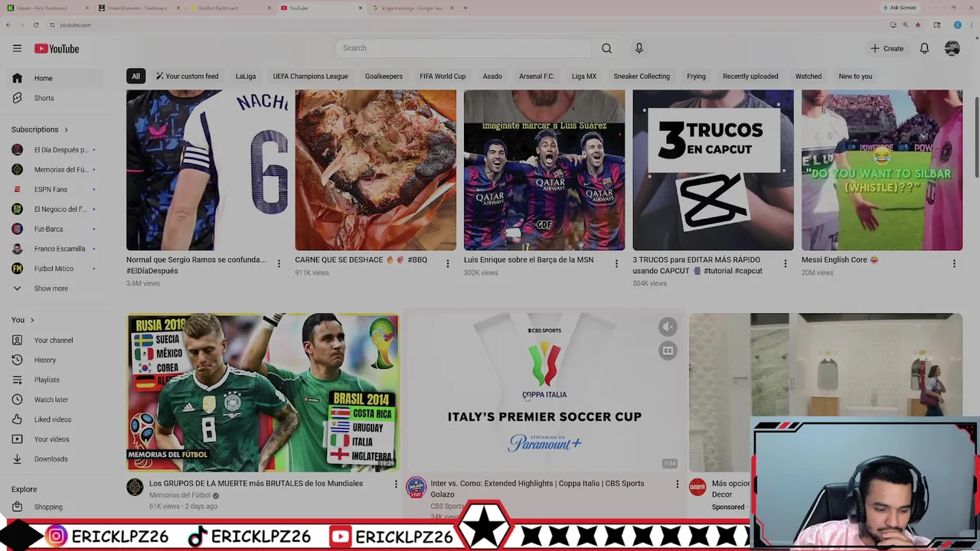The height and width of the screenshot is (551, 980).
Task: Open Memorias del Fútbol channel under video
Action: click(x=179, y=495)
